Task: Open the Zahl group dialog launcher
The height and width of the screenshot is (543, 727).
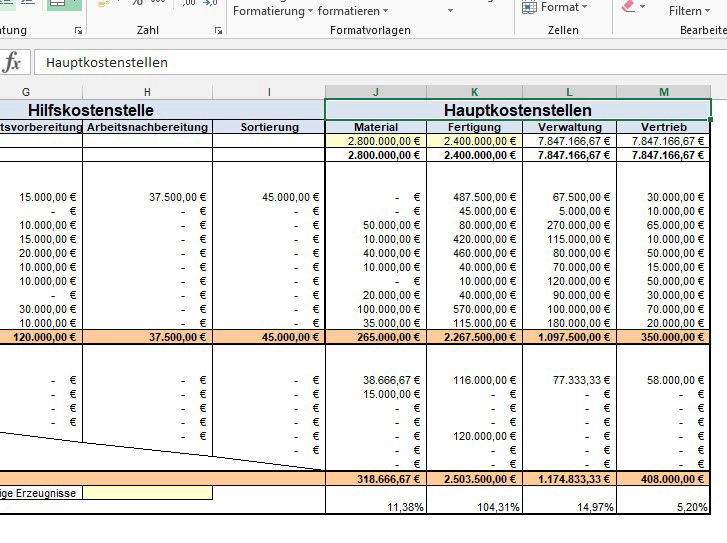Action: pyautogui.click(x=219, y=31)
